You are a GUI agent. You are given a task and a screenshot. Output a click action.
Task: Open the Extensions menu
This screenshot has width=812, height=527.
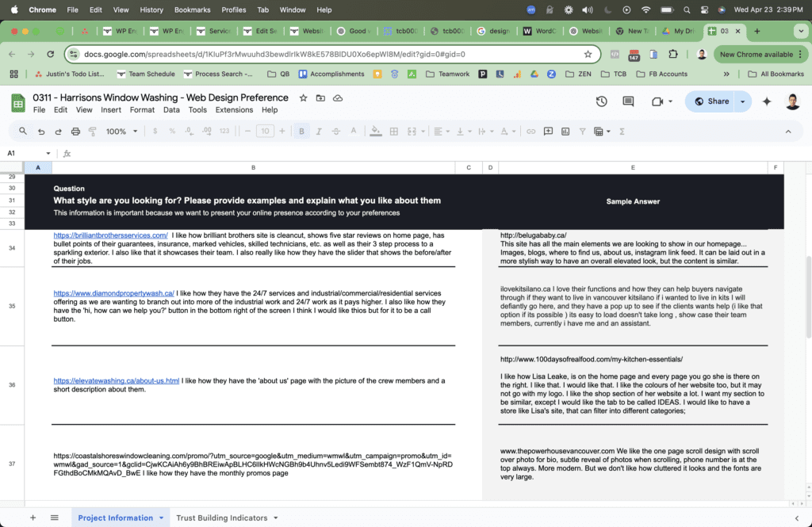234,110
